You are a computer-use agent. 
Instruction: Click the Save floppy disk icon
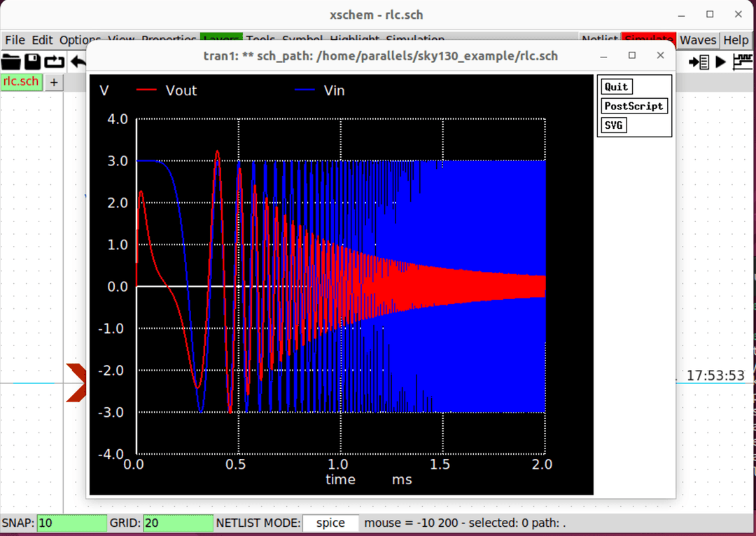(33, 62)
